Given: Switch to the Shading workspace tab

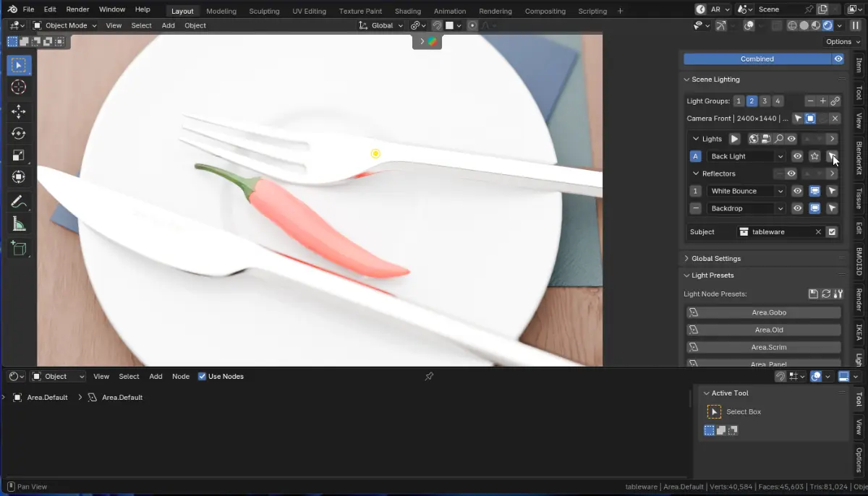Looking at the screenshot, I should (408, 11).
